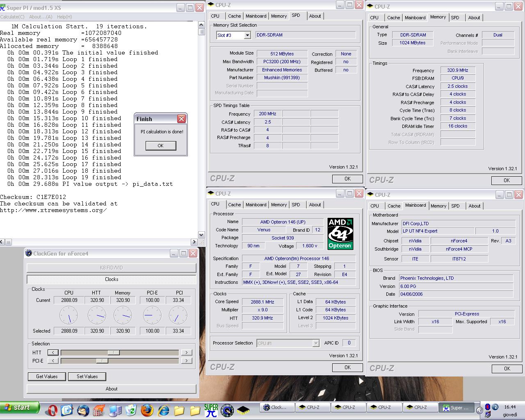Screen dimensions: 525x420
Task: Click the taskbar clock showing 16.44
Action: (510, 407)
